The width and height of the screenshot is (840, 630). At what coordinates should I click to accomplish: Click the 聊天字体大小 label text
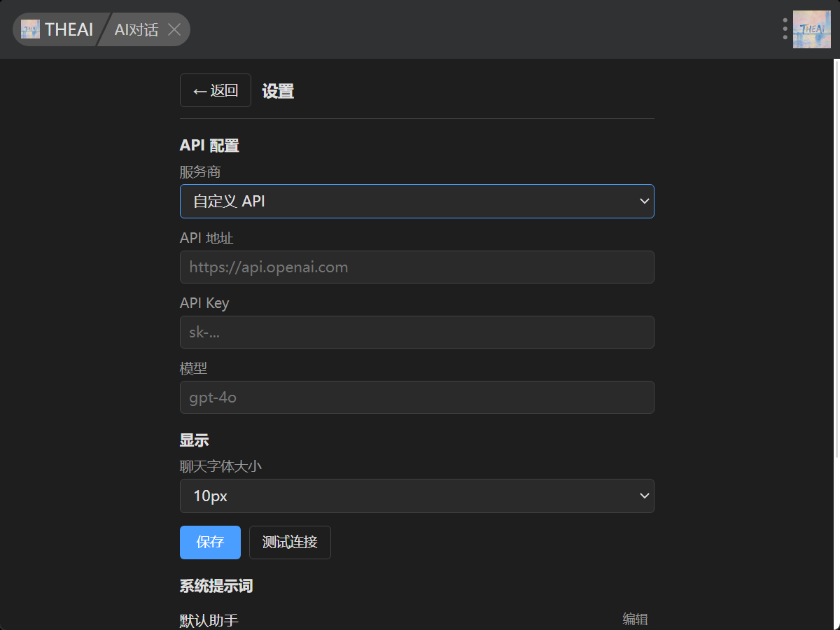[x=220, y=466]
